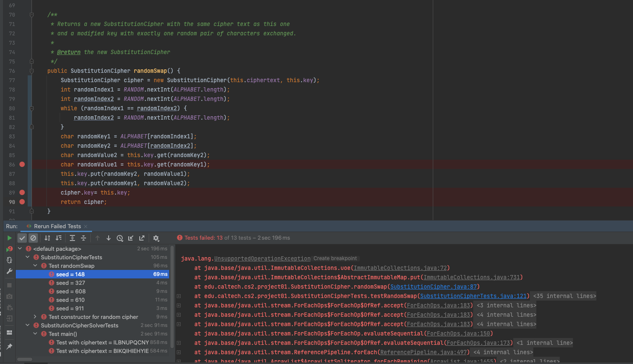Toggle breakpoint at line 89
Image resolution: width=633 pixels, height=364 pixels.
(22, 192)
